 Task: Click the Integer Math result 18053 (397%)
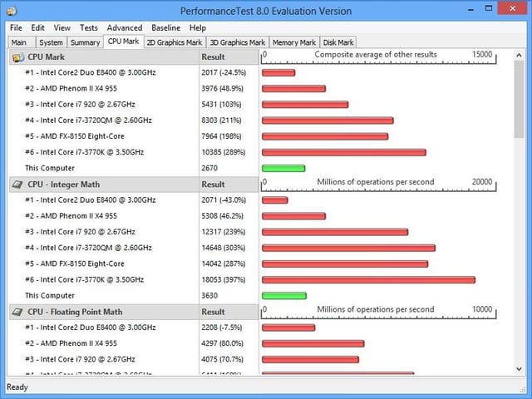click(224, 280)
